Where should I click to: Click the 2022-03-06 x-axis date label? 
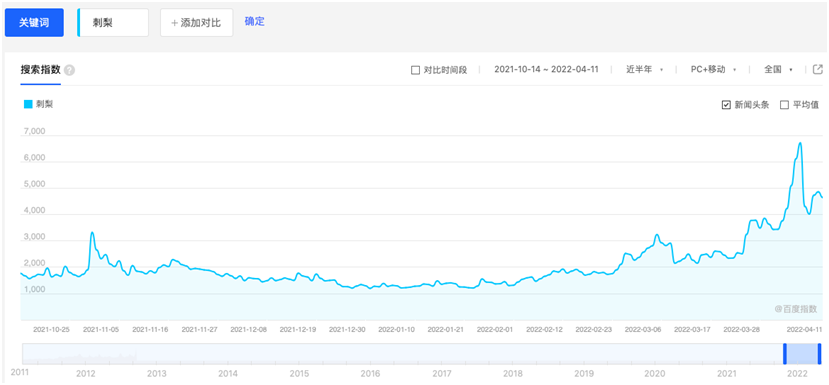pyautogui.click(x=643, y=329)
